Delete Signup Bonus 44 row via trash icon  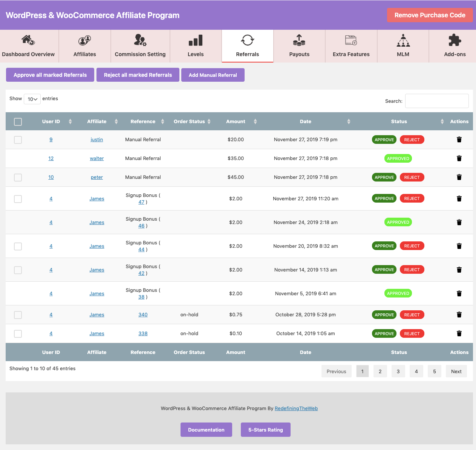459,246
